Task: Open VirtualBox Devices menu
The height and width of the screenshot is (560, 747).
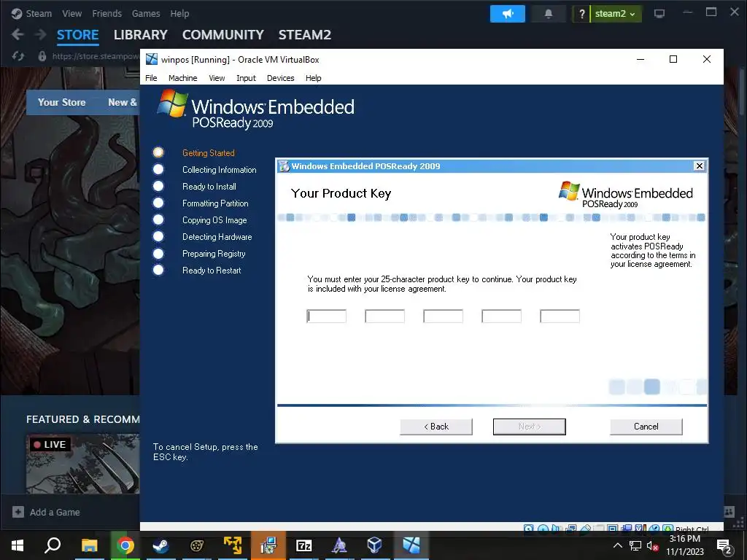Action: click(281, 78)
